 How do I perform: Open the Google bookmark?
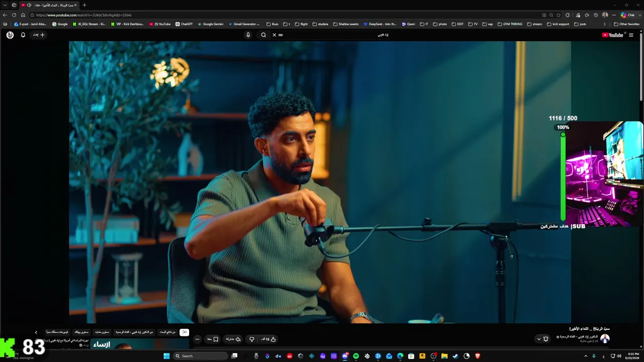tap(60, 24)
